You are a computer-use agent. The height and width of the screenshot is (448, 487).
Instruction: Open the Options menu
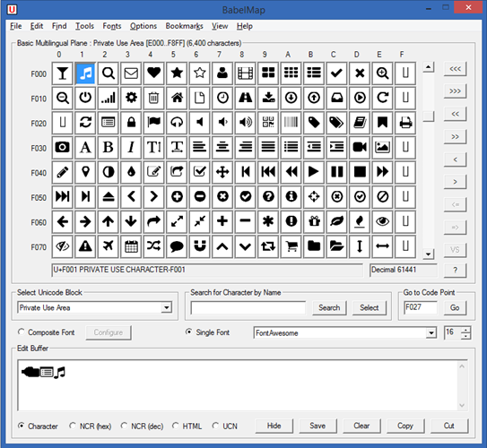tap(143, 26)
